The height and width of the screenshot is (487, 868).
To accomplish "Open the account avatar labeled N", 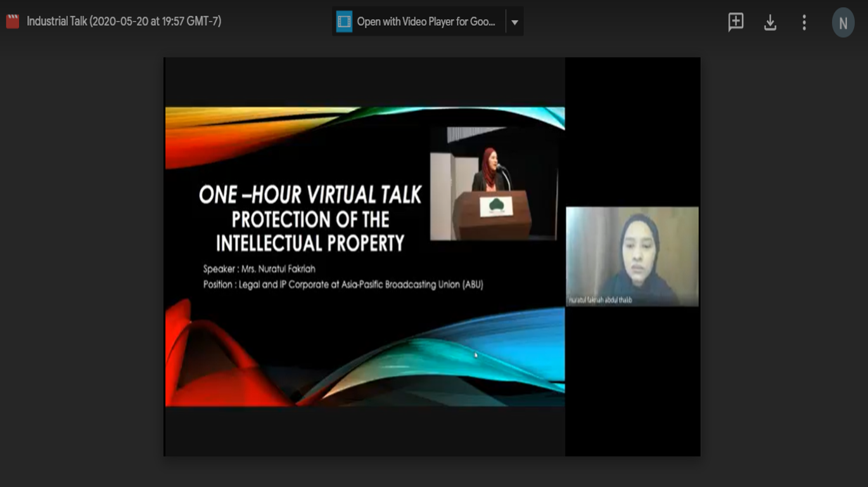I will [x=843, y=23].
